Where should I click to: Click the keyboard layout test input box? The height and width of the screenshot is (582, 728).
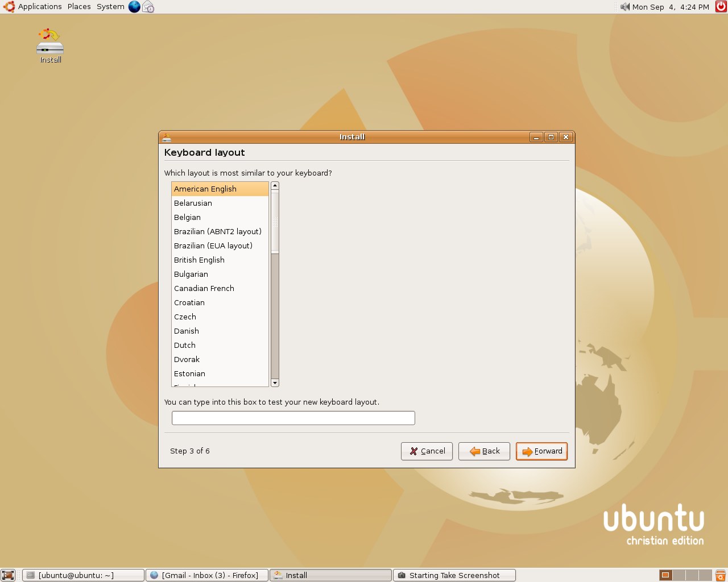[293, 418]
